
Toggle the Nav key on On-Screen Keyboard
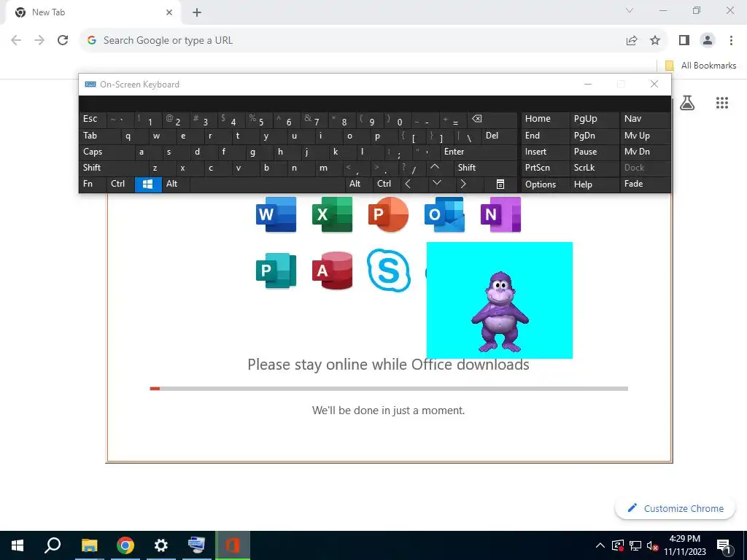tap(645, 119)
